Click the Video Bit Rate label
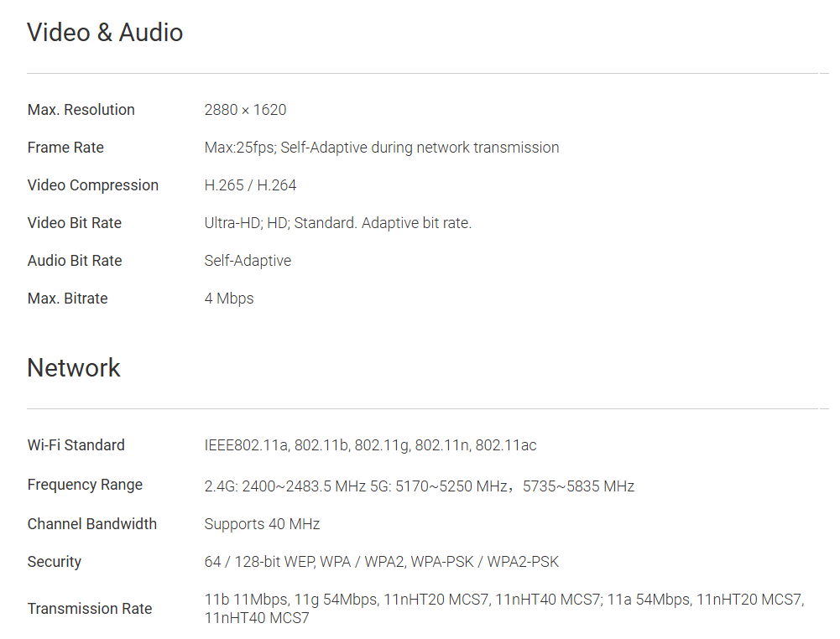 74,223
